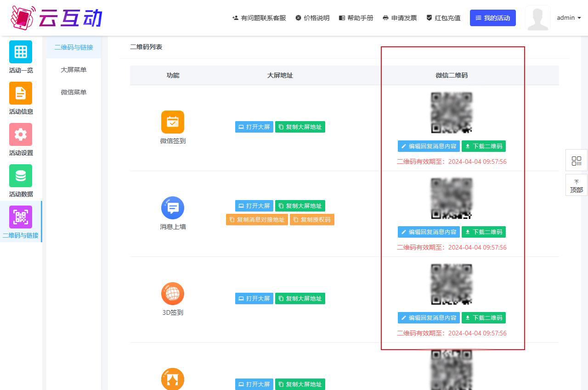
Task: Click 复制大屏地址 in the bottom row
Action: (x=300, y=384)
